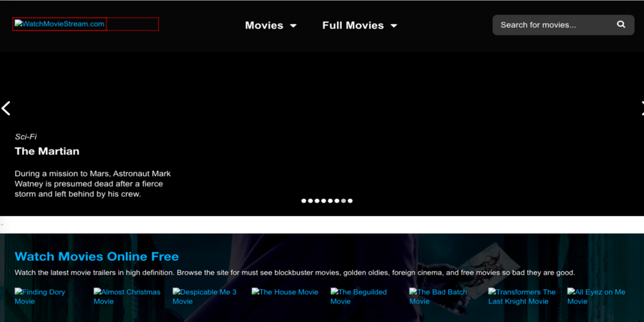644x322 pixels.
Task: Select the last carousel dot indicator
Action: tap(350, 201)
